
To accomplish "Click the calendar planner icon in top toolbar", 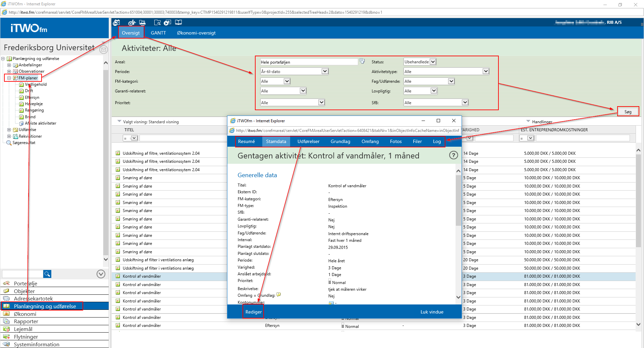I will [x=116, y=22].
